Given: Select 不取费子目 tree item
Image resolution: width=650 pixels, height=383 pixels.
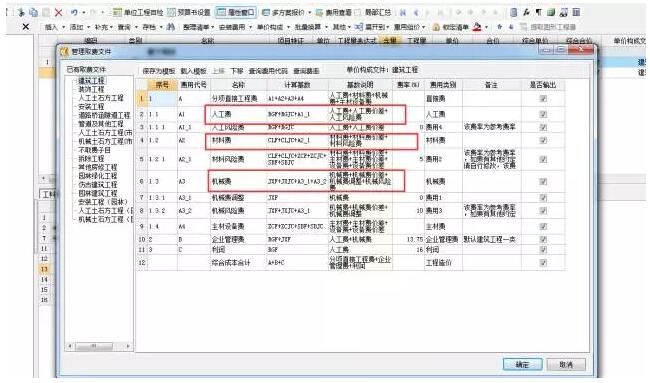Looking at the screenshot, I should (x=95, y=150).
